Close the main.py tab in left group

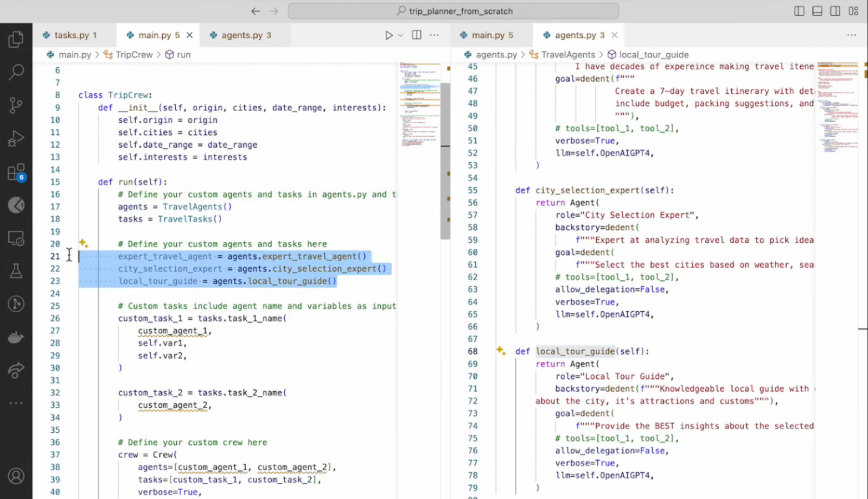point(189,35)
